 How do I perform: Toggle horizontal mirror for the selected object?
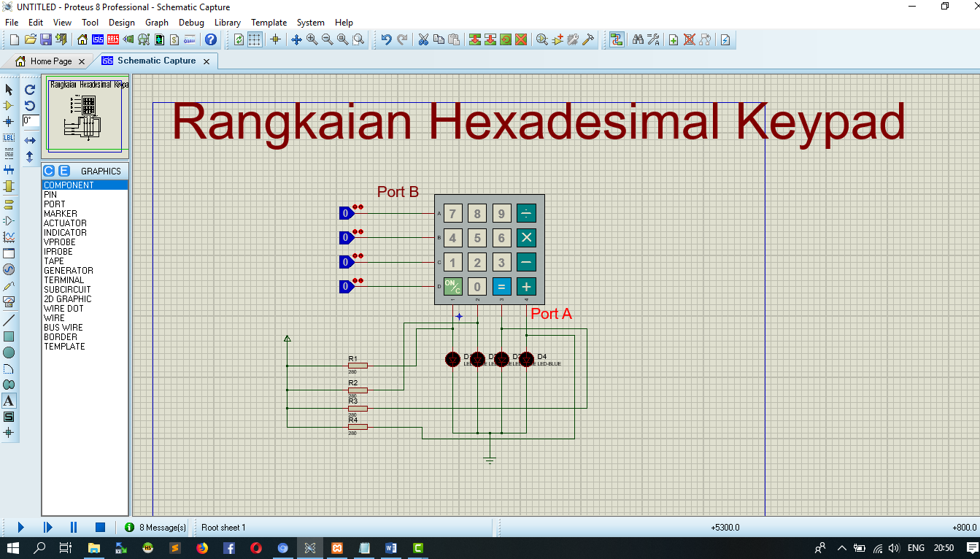(29, 140)
